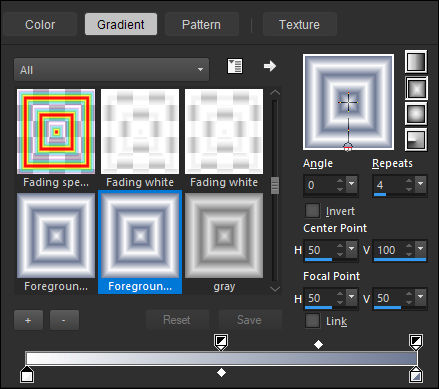Viewport: 439px width, 389px height.
Task: Decrease Focal Point V spinner down arrow
Action: (409, 302)
